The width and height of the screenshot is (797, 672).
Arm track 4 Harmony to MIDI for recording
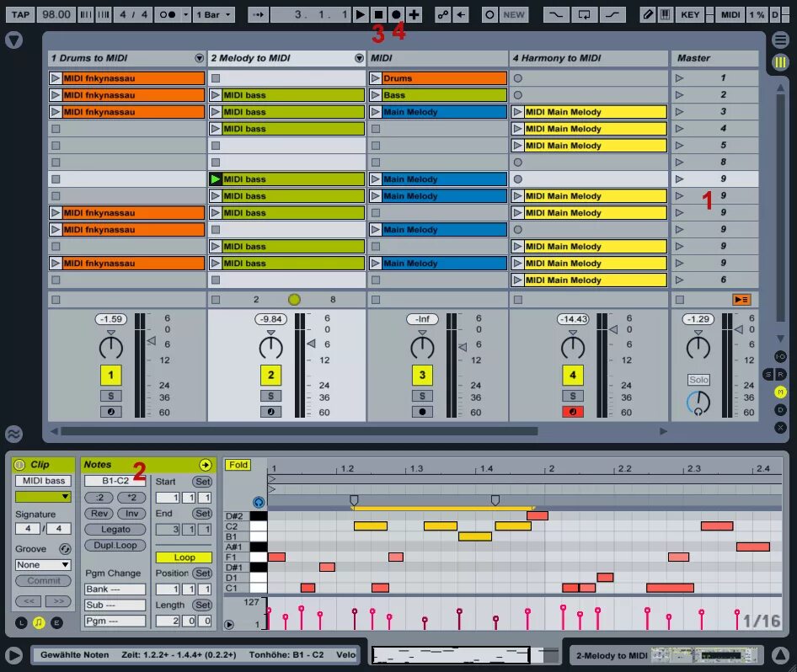pos(573,412)
